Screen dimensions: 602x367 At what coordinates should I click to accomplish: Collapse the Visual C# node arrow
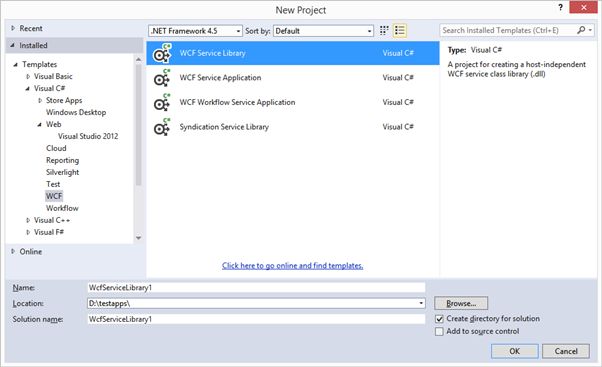tap(28, 89)
